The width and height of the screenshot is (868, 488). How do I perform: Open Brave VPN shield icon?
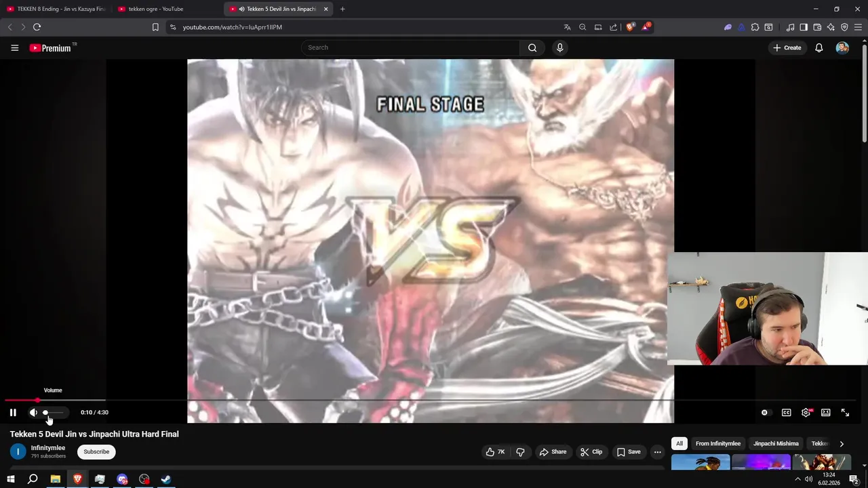[844, 27]
